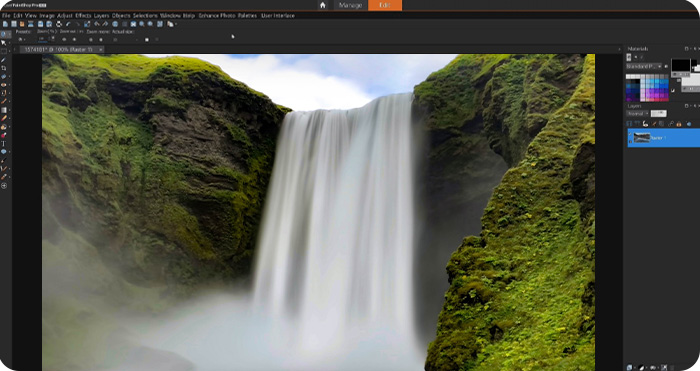Open the Standard Palette dropdown

pyautogui.click(x=644, y=66)
